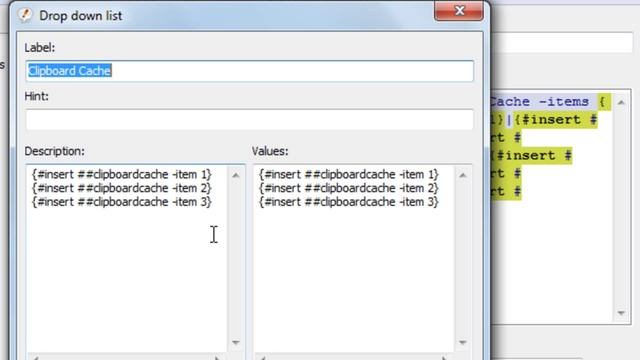
Task: Click the Drop down list title icon
Action: (x=25, y=15)
